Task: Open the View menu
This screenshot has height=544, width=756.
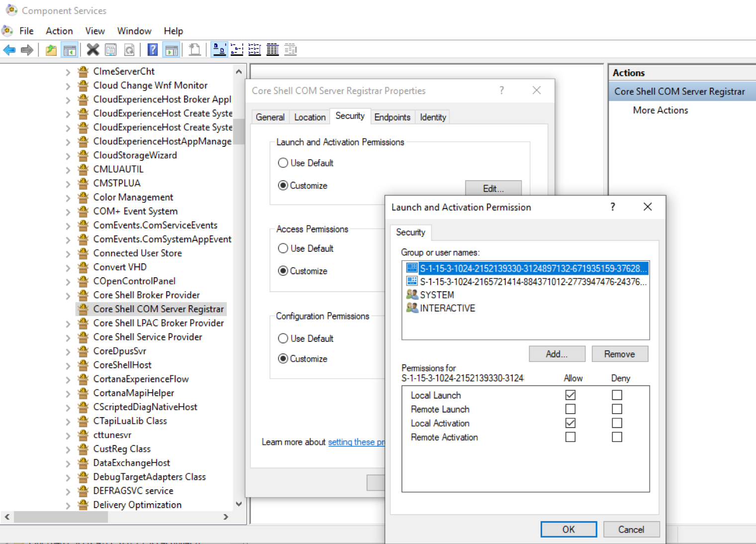Action: (x=95, y=31)
